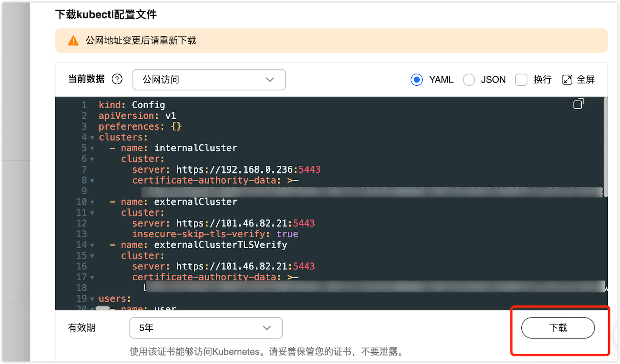The height and width of the screenshot is (364, 620).
Task: Collapse the externalCluster entry on line 10
Action: (92, 202)
